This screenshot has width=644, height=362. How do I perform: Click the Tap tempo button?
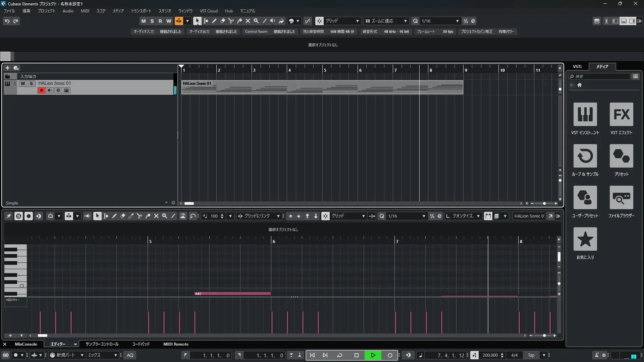531,355
